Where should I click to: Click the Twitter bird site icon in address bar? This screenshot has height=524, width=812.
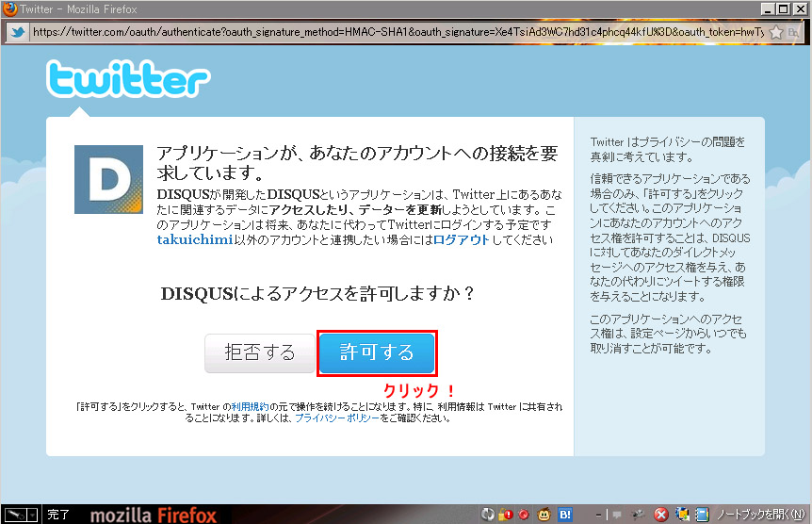18,32
